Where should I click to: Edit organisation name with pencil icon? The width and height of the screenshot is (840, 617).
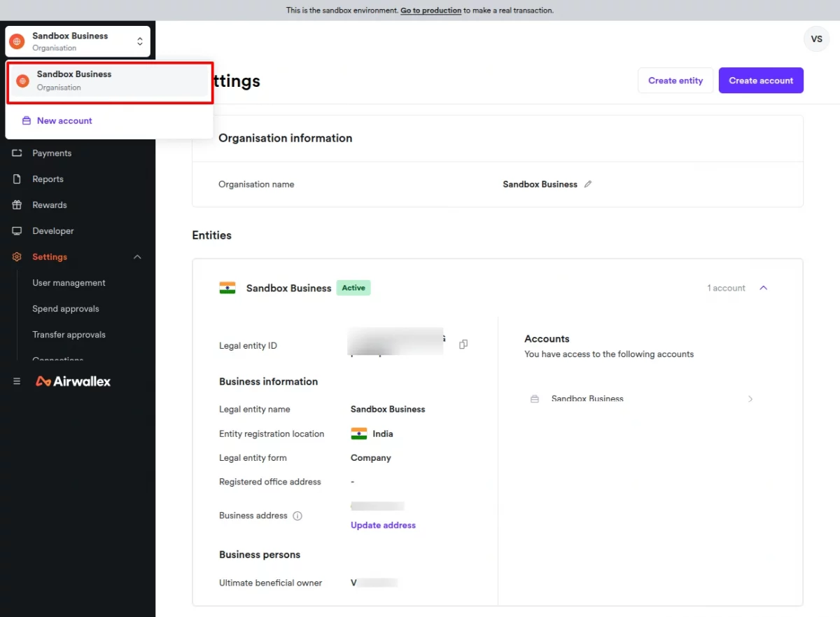pos(588,184)
